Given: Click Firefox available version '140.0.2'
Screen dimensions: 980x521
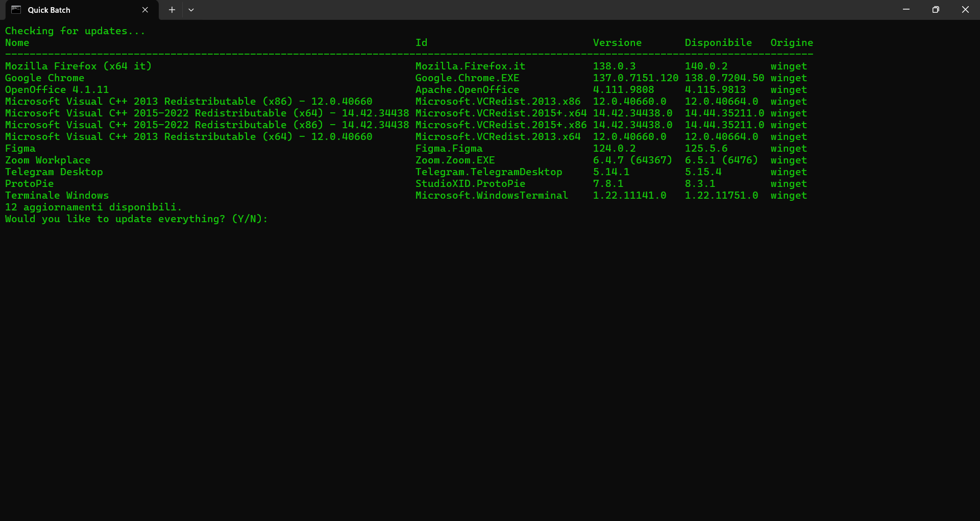Looking at the screenshot, I should pos(706,66).
